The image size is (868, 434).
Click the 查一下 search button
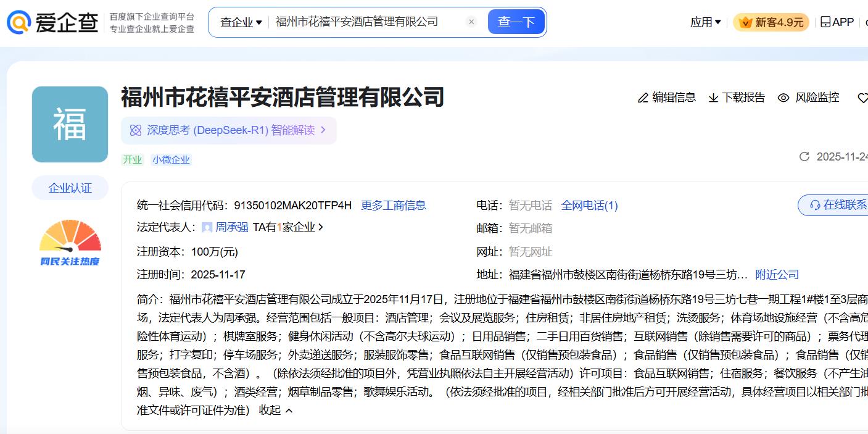(516, 22)
